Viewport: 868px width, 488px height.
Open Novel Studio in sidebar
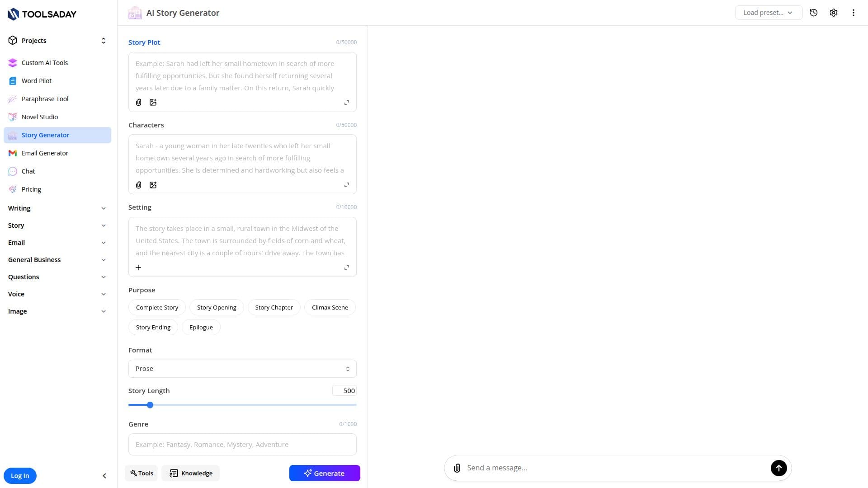click(57, 117)
